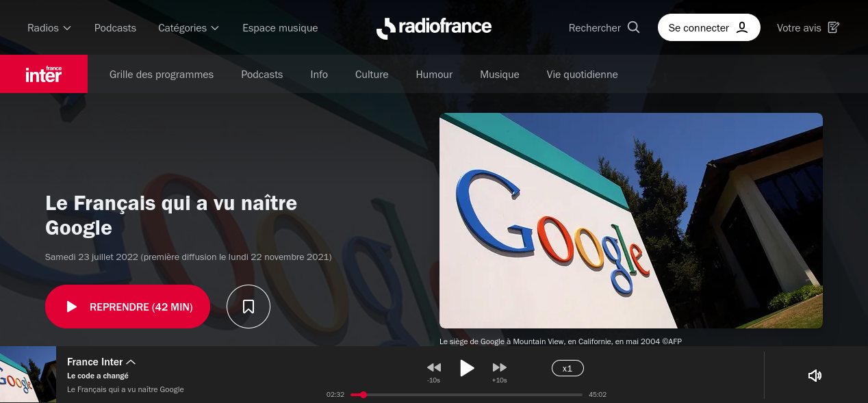Expand the Radios dropdown menu
This screenshot has width=868, height=403.
[49, 28]
